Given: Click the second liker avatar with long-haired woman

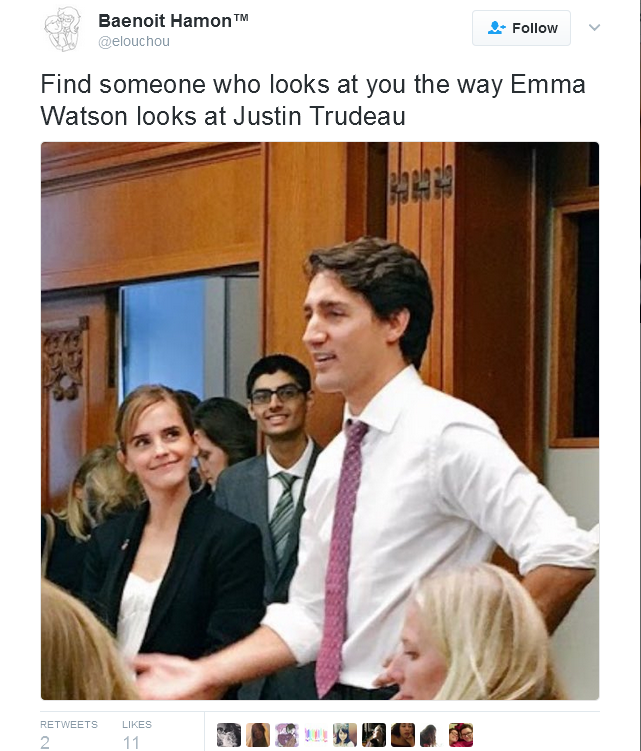Looking at the screenshot, I should coord(258,735).
